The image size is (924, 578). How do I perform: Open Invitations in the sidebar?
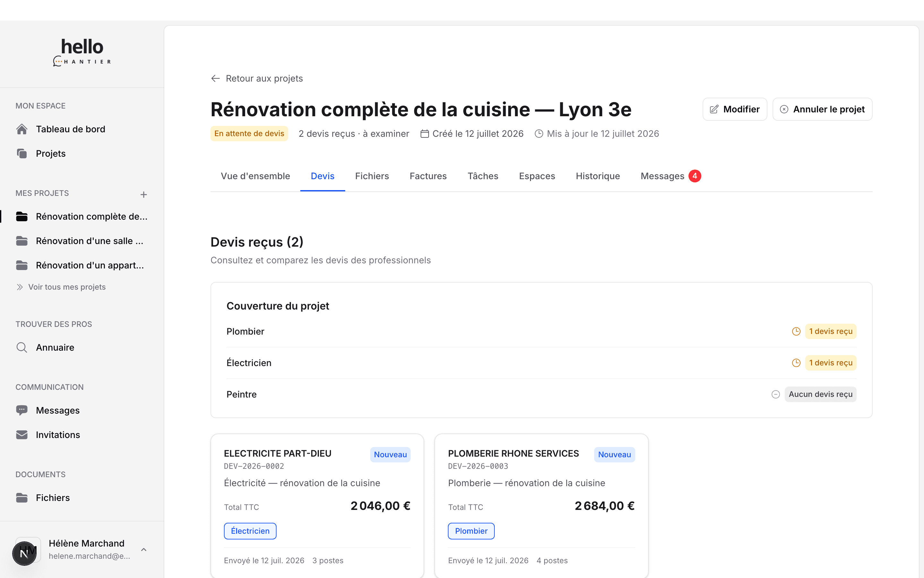tap(82, 435)
